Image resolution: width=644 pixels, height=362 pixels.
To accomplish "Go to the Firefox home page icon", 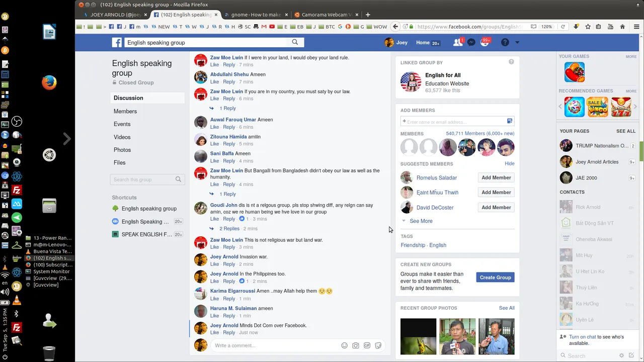I will pos(622,27).
